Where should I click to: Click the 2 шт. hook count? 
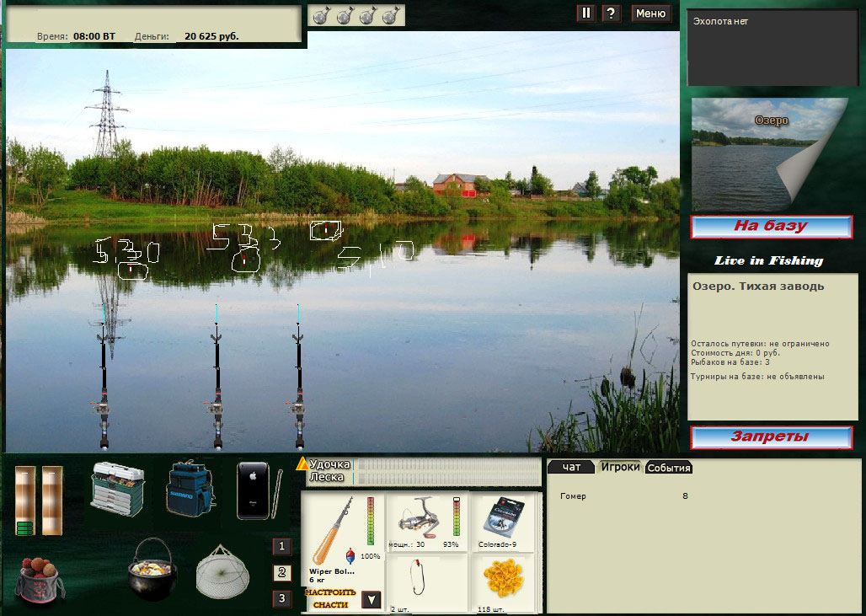pyautogui.click(x=400, y=609)
